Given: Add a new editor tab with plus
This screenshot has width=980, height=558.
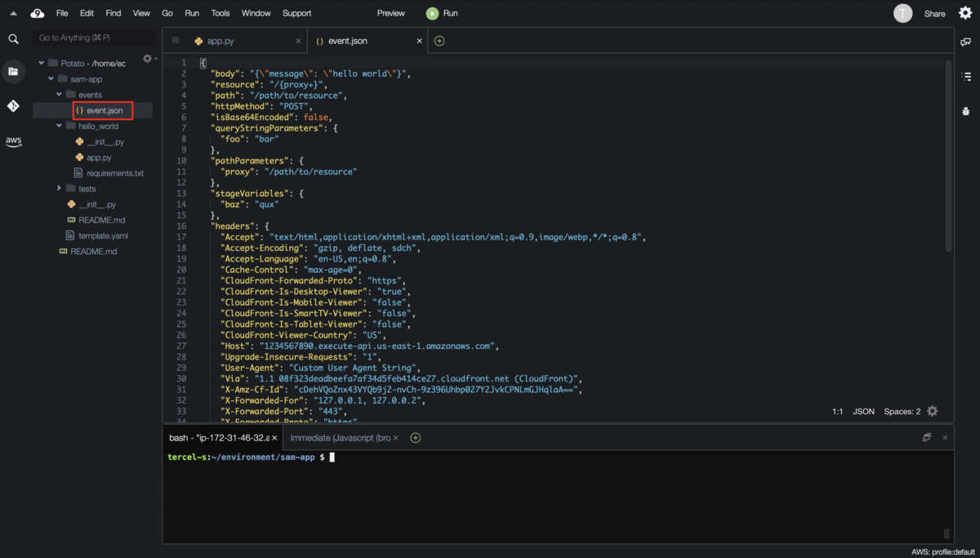Looking at the screenshot, I should (439, 41).
